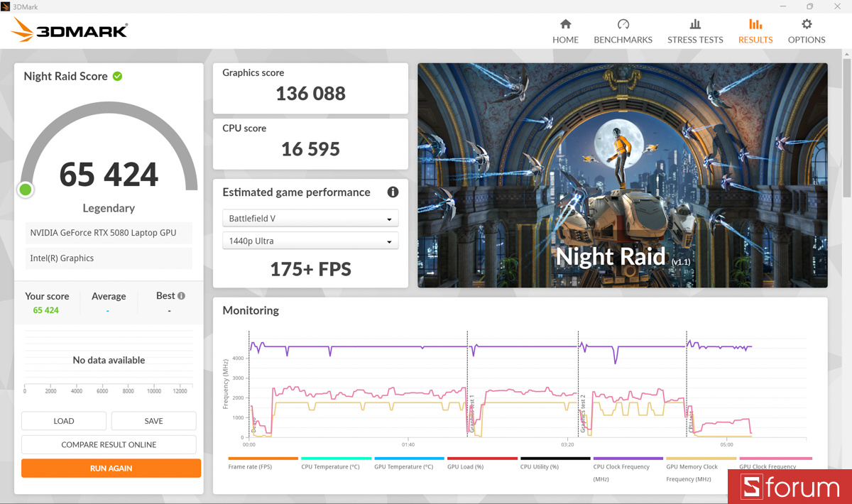Restore the 3DMark window size
The image size is (852, 504).
(809, 6)
